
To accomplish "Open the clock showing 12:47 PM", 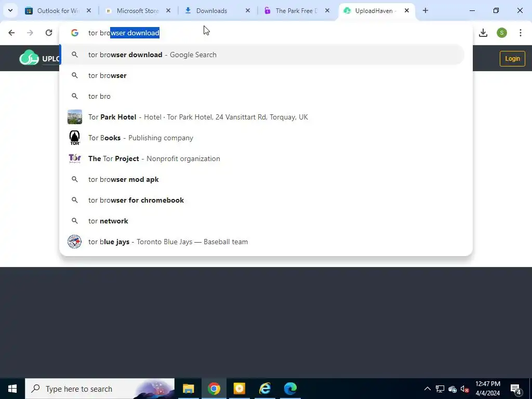I will point(487,389).
